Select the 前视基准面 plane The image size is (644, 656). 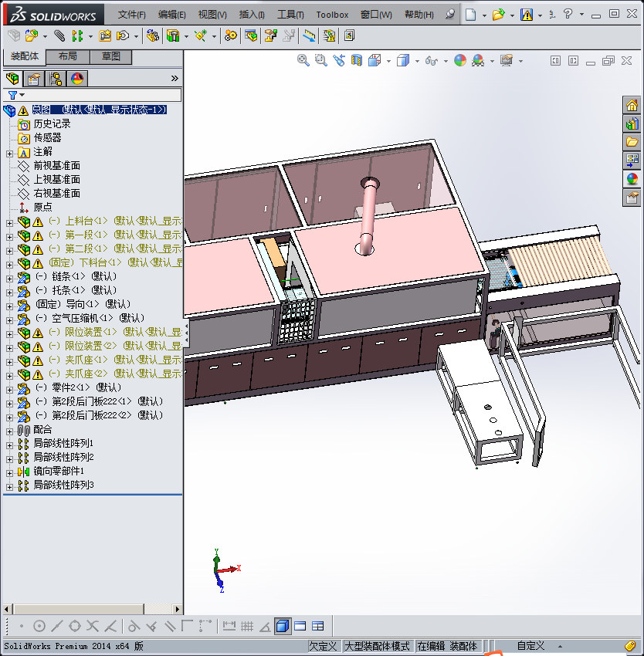(x=56, y=166)
